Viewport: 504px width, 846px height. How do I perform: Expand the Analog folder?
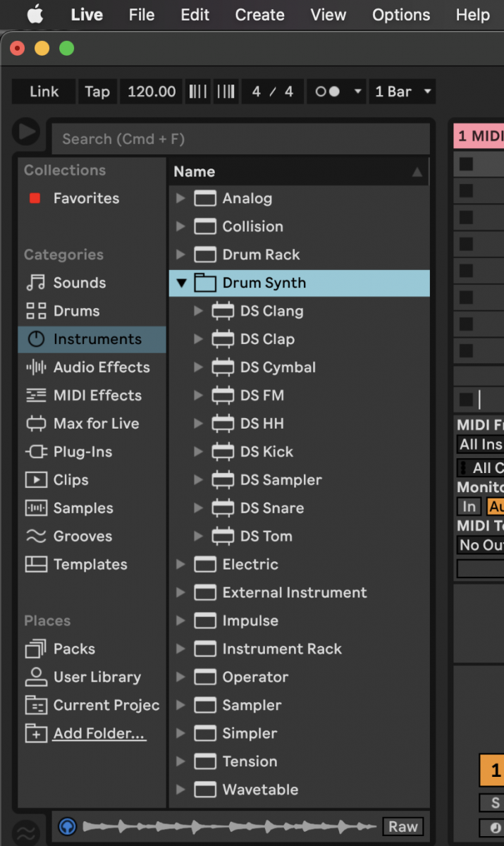pos(180,198)
